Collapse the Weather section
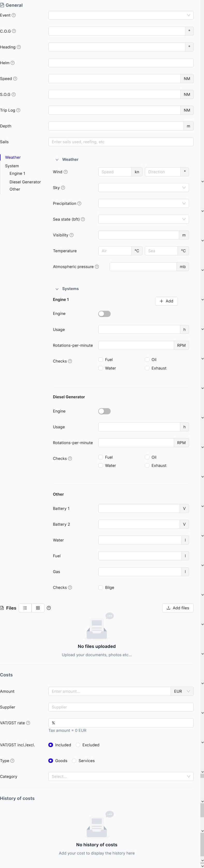The width and height of the screenshot is (204, 868). [x=57, y=160]
